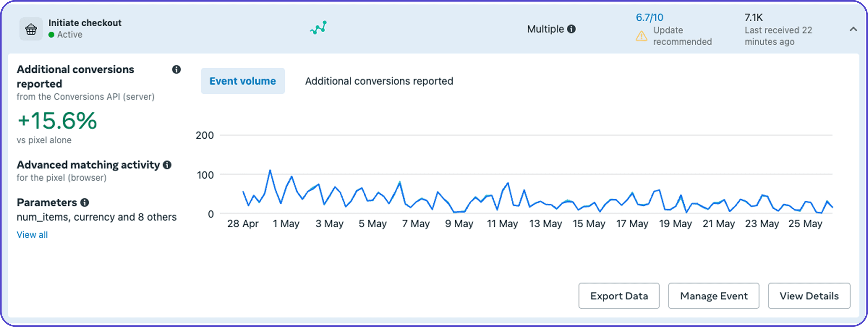Click the yellow warning triangle icon
Viewport: 868px width, 327px height.
pos(641,36)
